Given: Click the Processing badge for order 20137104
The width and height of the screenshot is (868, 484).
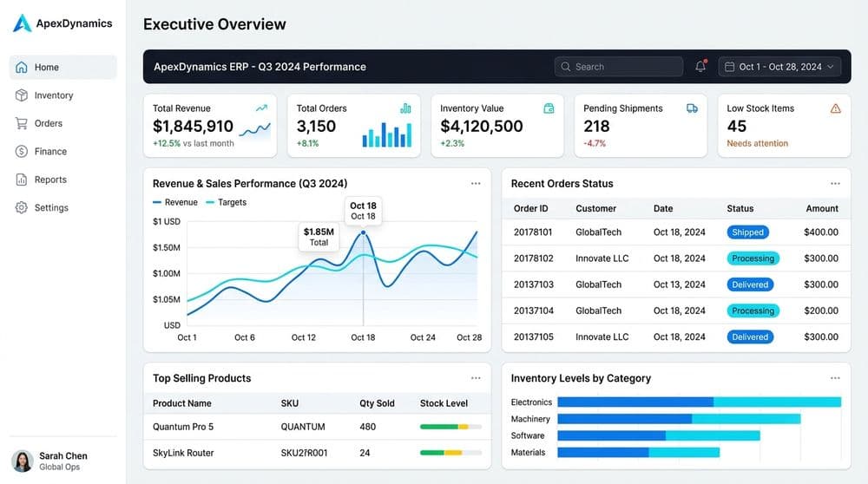Looking at the screenshot, I should pyautogui.click(x=753, y=311).
